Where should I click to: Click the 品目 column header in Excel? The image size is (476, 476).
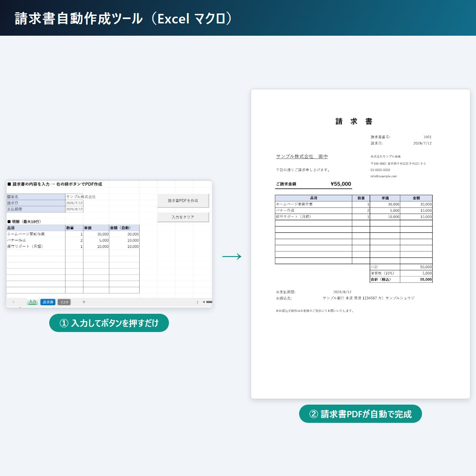pos(36,228)
